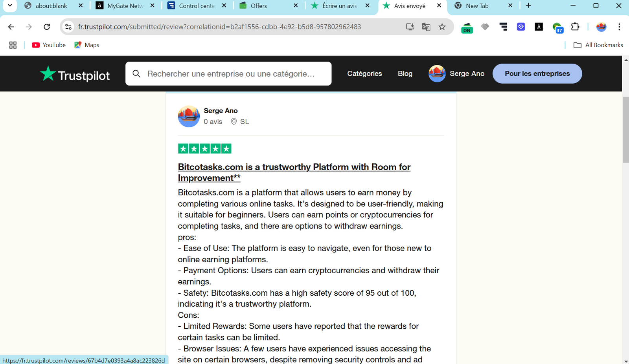Open the YouTube bookmark

click(x=49, y=45)
